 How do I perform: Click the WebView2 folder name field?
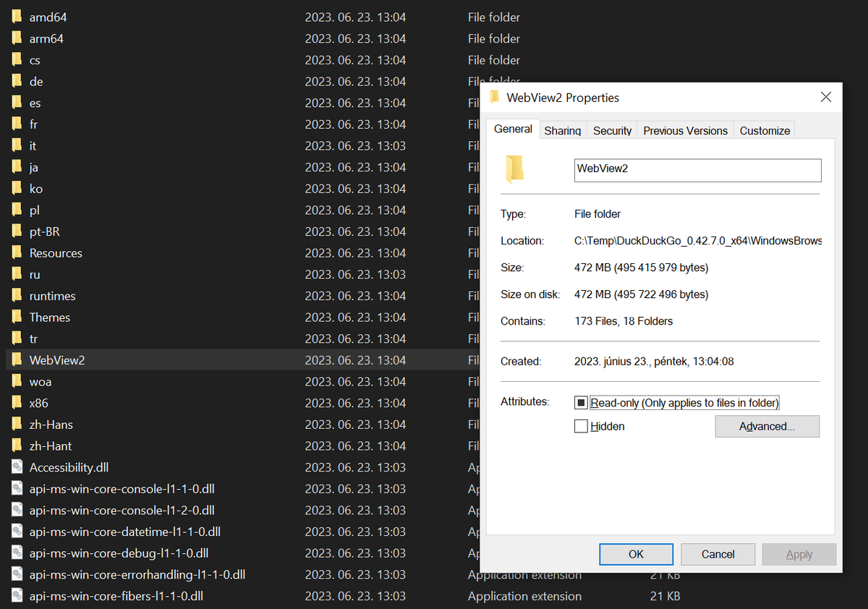tap(698, 170)
